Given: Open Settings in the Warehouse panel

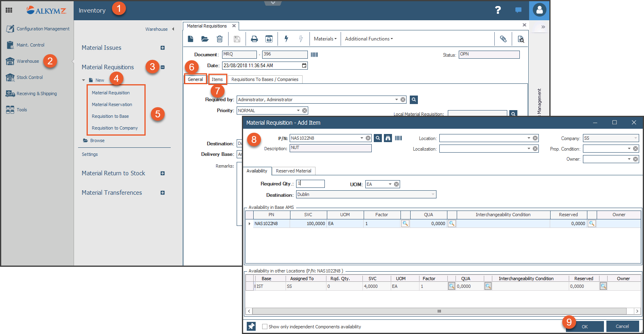Looking at the screenshot, I should pyautogui.click(x=90, y=154).
